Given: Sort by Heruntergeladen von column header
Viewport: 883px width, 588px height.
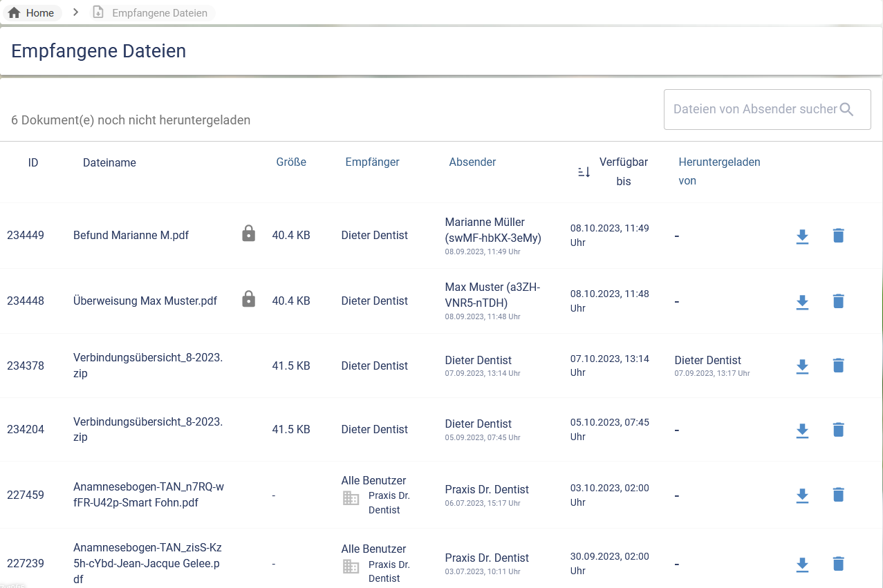Looking at the screenshot, I should pyautogui.click(x=719, y=171).
